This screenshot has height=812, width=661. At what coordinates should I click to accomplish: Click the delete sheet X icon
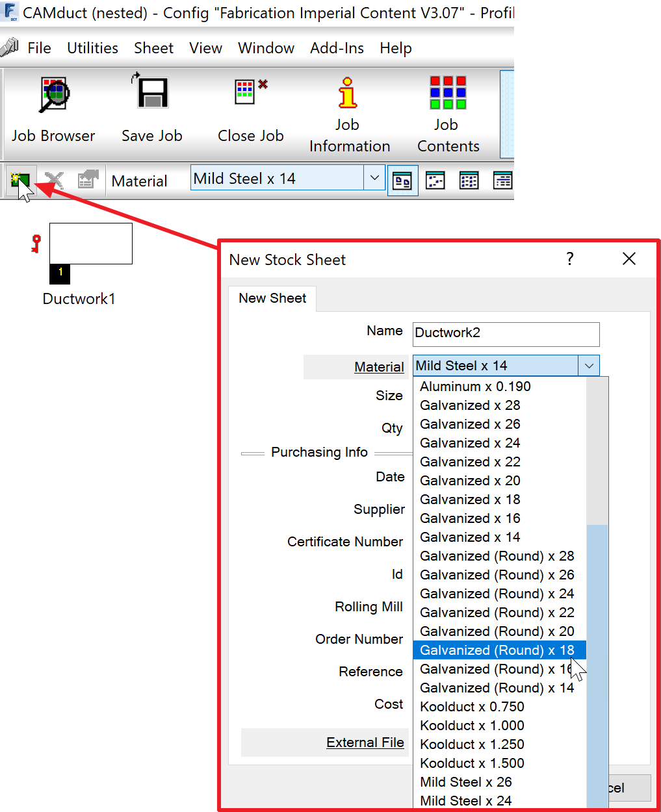[x=53, y=180]
